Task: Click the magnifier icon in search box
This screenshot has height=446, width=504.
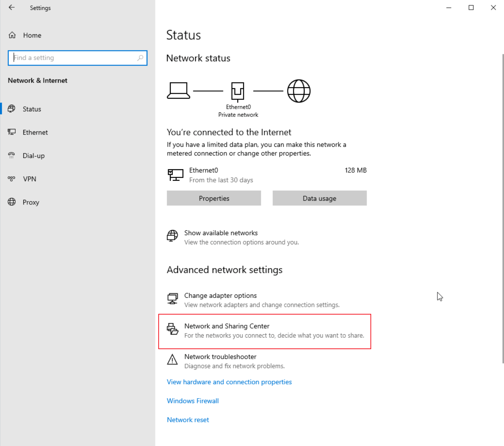Action: 140,58
